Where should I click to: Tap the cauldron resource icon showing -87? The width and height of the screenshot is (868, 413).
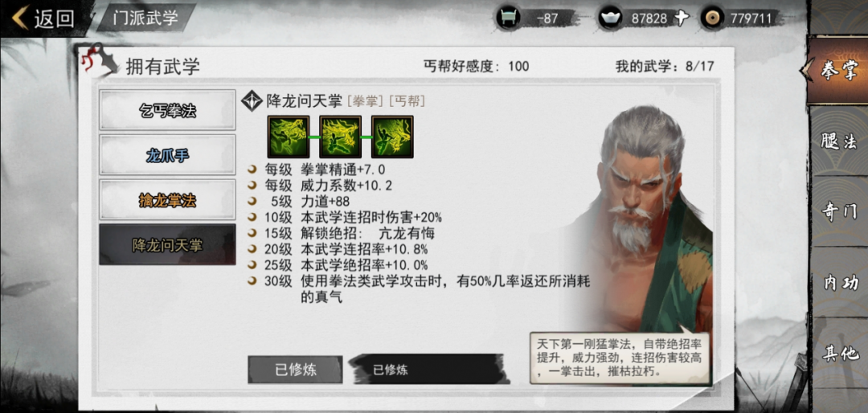[507, 18]
